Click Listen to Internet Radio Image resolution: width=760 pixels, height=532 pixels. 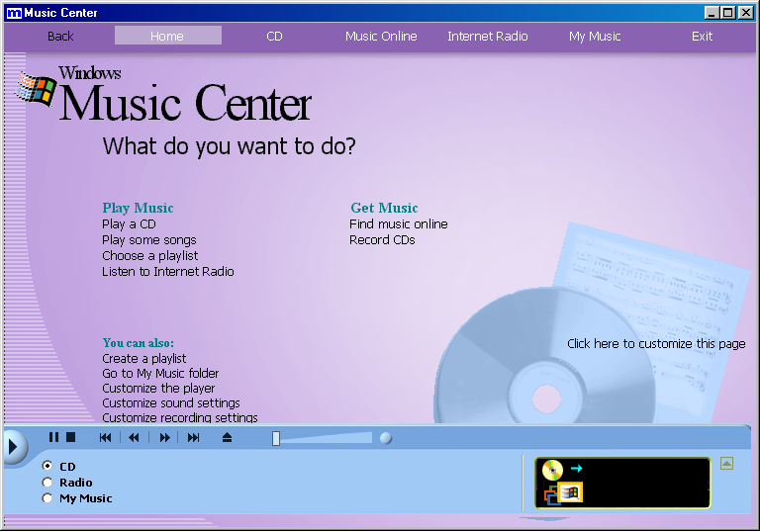click(x=167, y=271)
